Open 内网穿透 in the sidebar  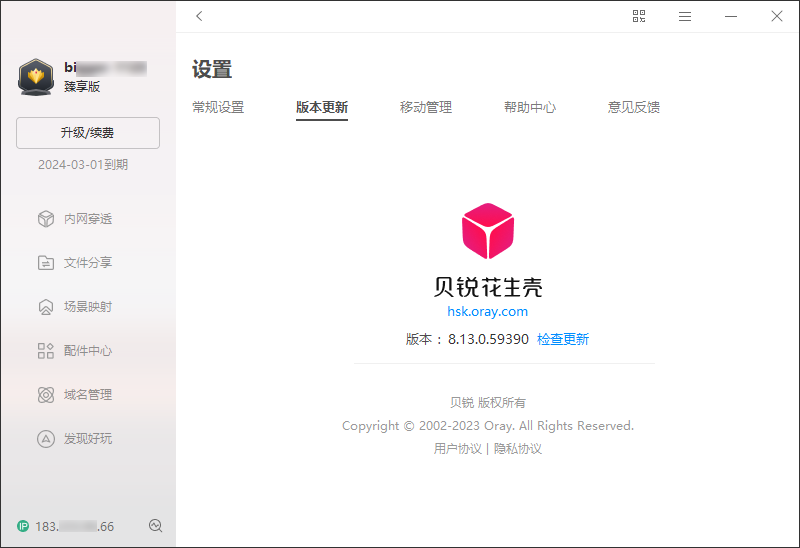(x=87, y=219)
